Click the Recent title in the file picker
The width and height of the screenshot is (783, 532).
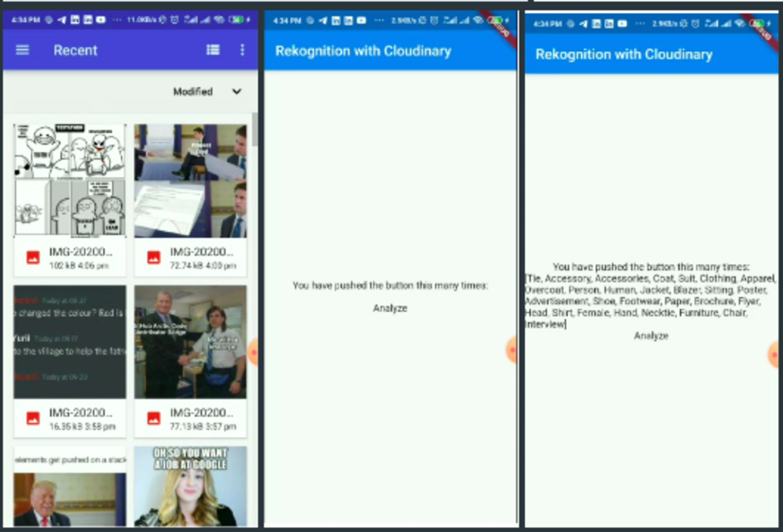pyautogui.click(x=75, y=50)
